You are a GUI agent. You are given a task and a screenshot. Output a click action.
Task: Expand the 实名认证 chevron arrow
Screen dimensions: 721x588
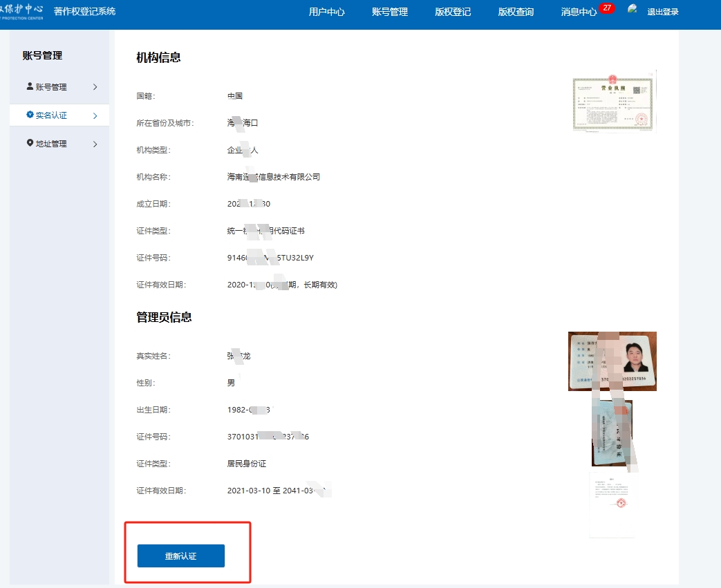tap(95, 115)
